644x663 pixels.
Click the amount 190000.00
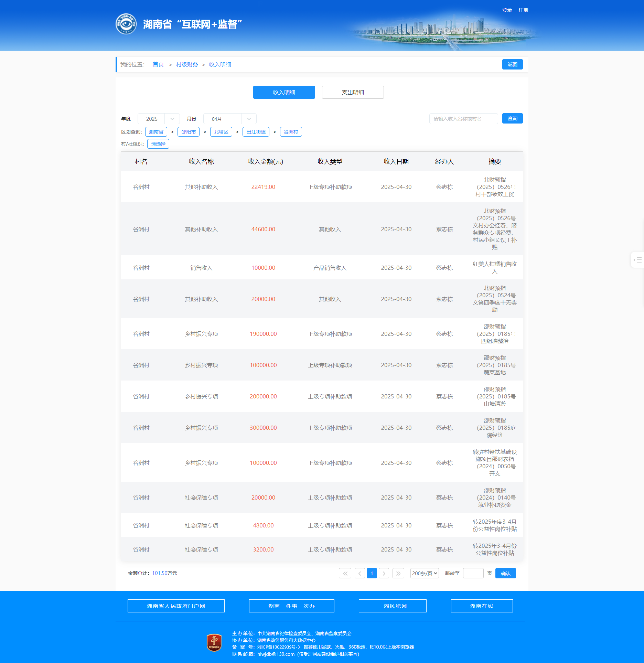(x=263, y=334)
